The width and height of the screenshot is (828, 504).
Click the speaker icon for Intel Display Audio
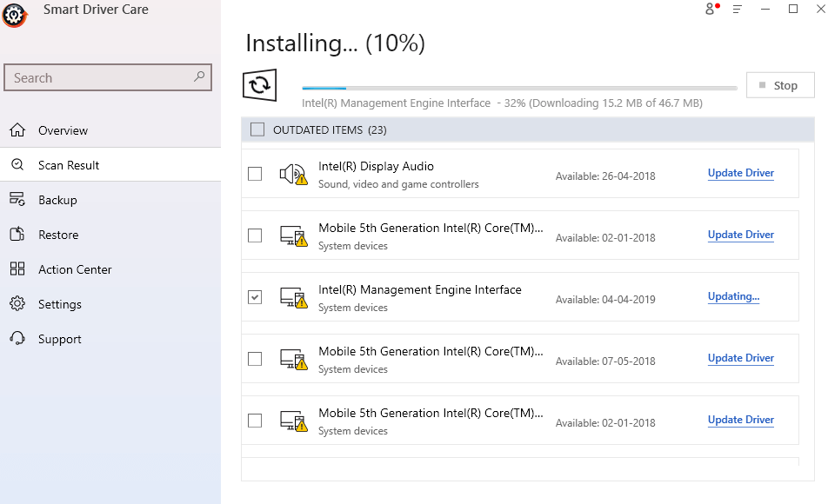(295, 173)
